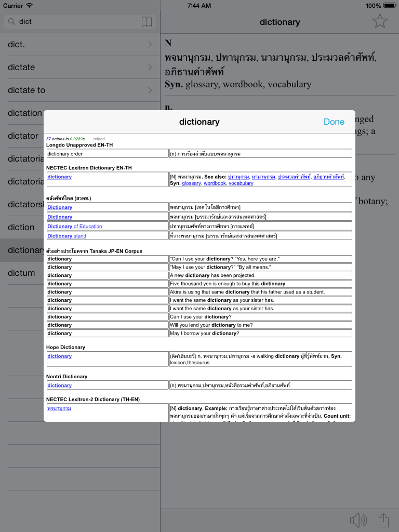
Task: Open the Nontri Dictionary 'dictionary' link
Action: (x=59, y=385)
